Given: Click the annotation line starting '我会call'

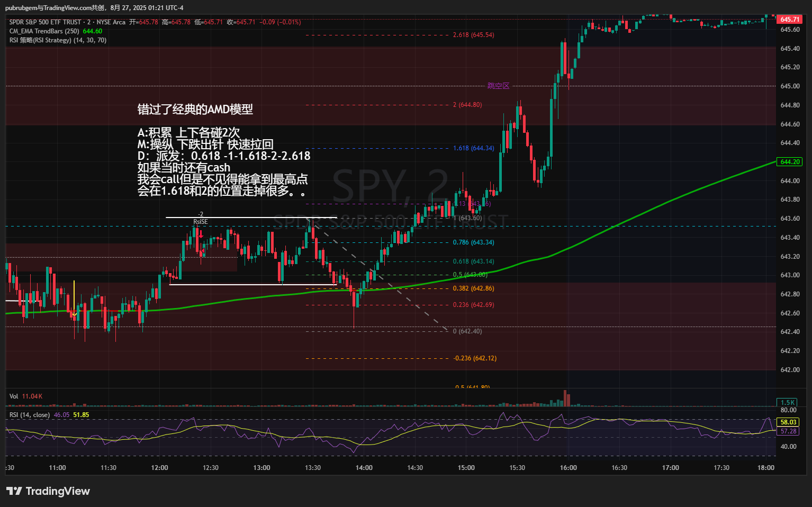Looking at the screenshot, I should tap(223, 179).
